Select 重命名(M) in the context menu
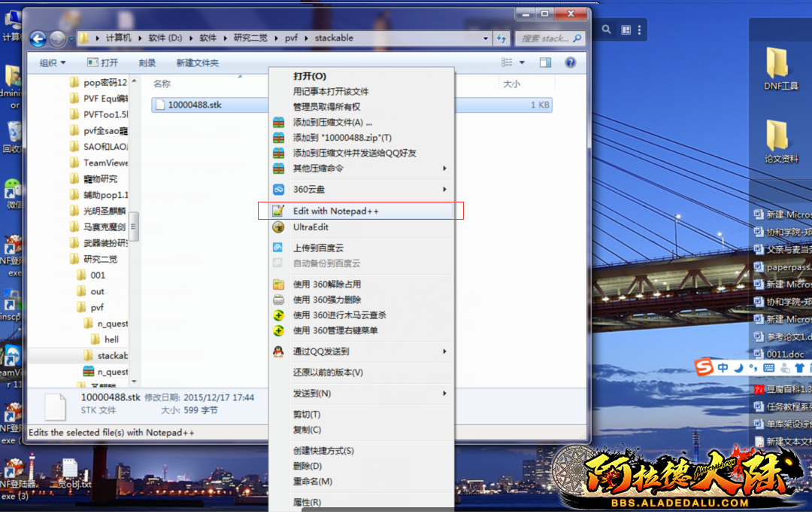The width and height of the screenshot is (812, 514). (x=312, y=482)
